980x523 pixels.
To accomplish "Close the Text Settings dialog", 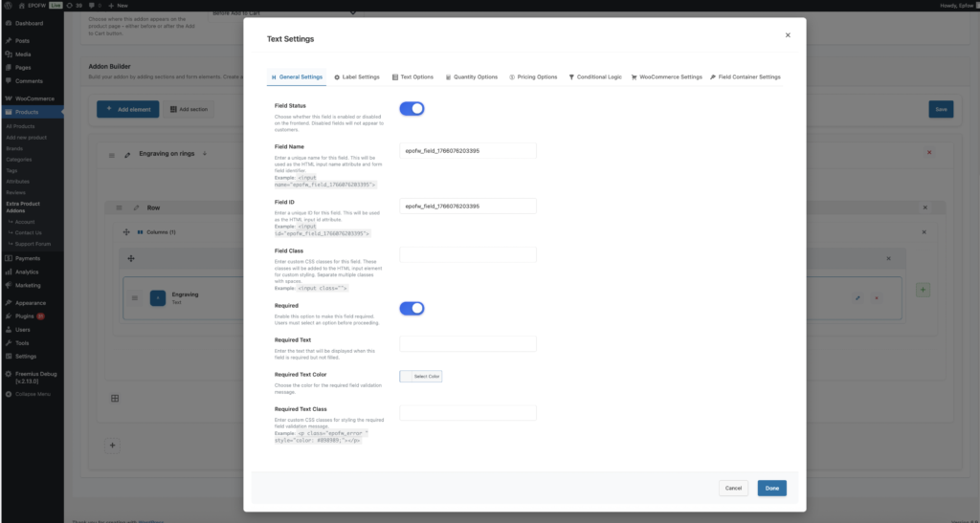I will coord(788,35).
